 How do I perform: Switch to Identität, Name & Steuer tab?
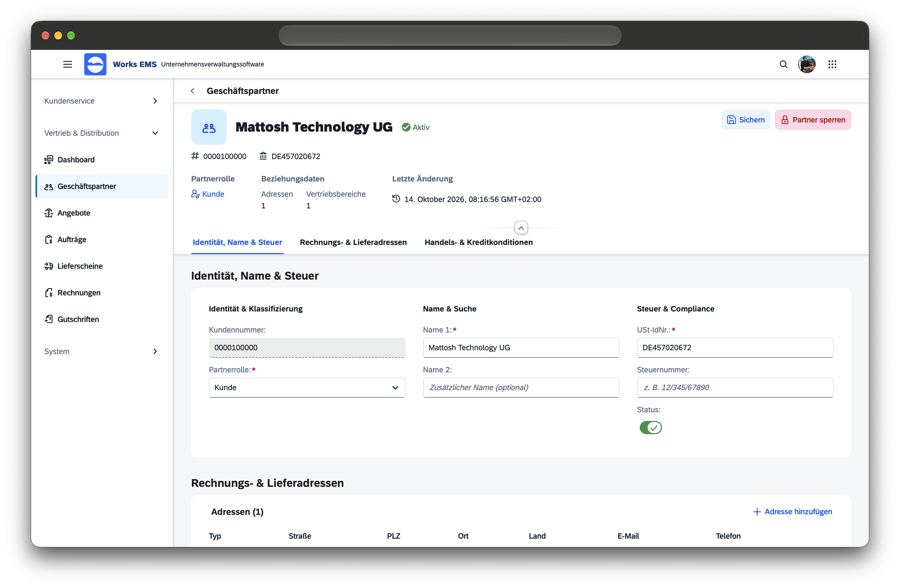pos(237,242)
